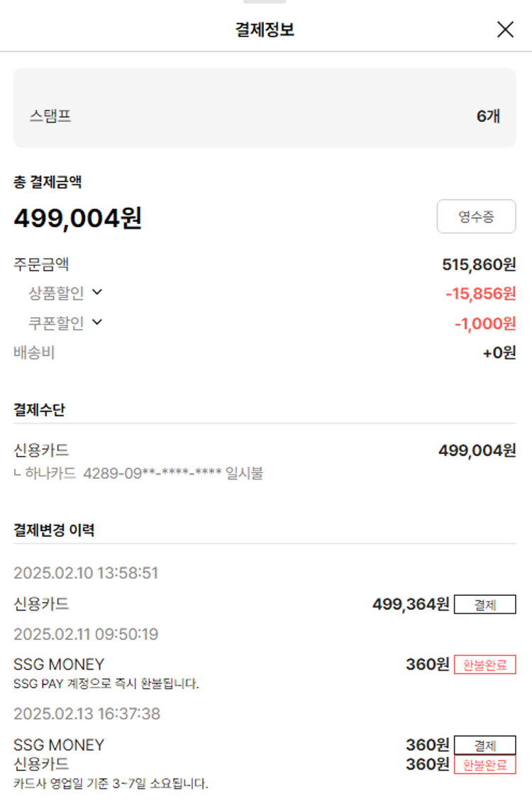Click the 6개 stamp count
Screen dimensions: 532x810
pyautogui.click(x=488, y=116)
